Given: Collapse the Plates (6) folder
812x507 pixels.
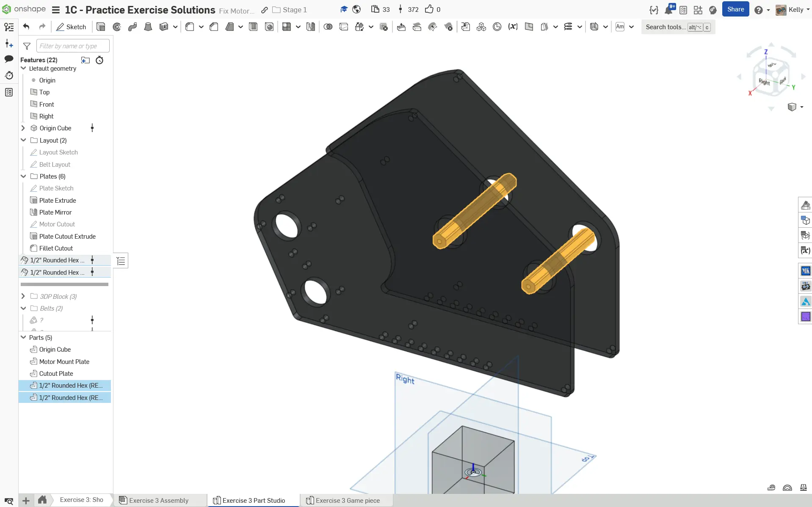Looking at the screenshot, I should (24, 176).
